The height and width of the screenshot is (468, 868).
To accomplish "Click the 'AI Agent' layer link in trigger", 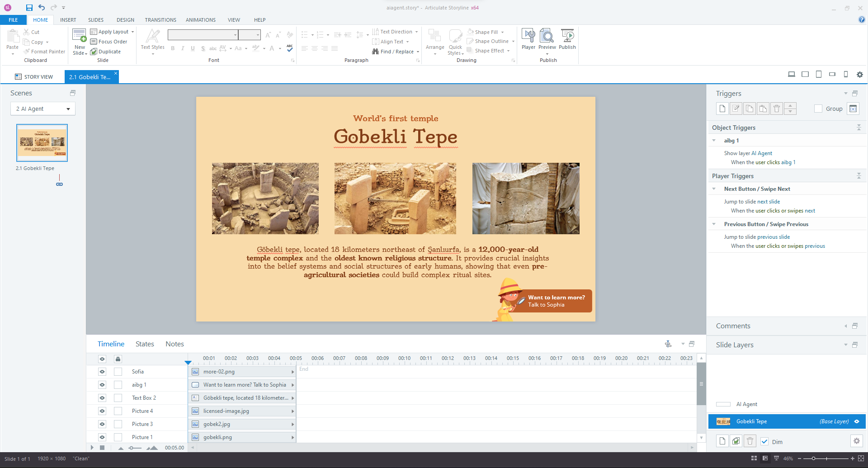I will (762, 153).
